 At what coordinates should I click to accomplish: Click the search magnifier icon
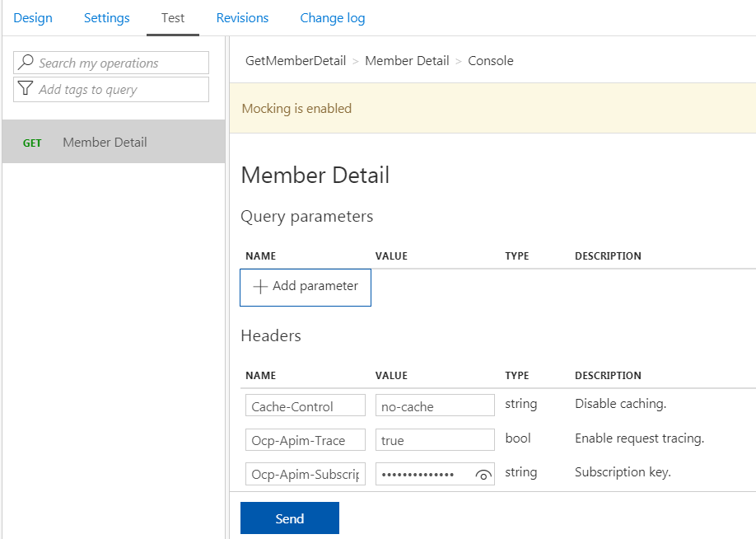[x=26, y=62]
